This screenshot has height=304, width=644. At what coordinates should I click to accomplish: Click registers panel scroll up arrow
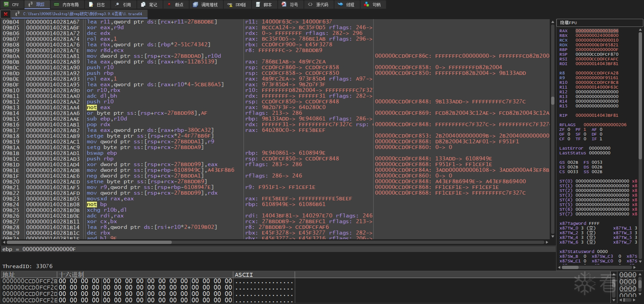point(640,30)
